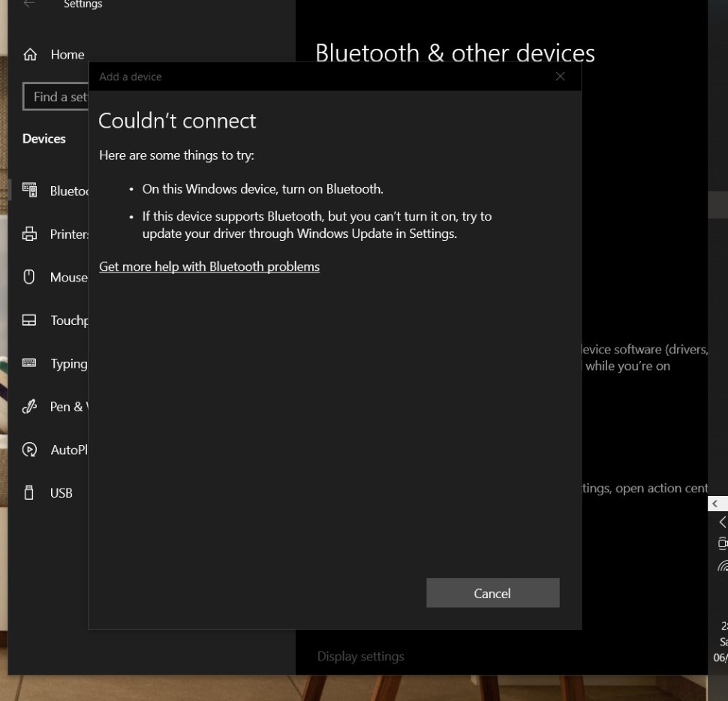Click the AutoPlay label in sidebar
This screenshot has width=728, height=701.
(x=69, y=450)
